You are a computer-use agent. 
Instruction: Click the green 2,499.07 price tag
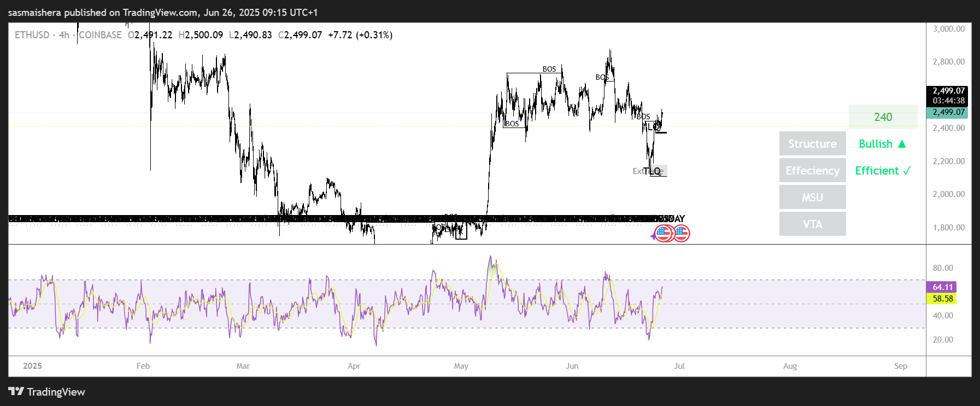947,112
